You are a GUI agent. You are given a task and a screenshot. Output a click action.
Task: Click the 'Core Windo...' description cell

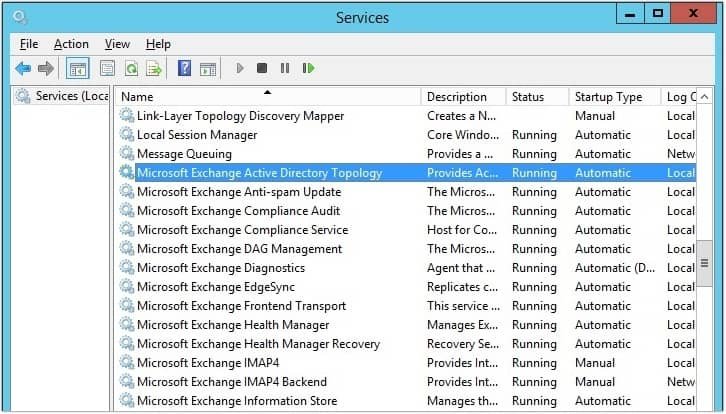[x=463, y=135]
